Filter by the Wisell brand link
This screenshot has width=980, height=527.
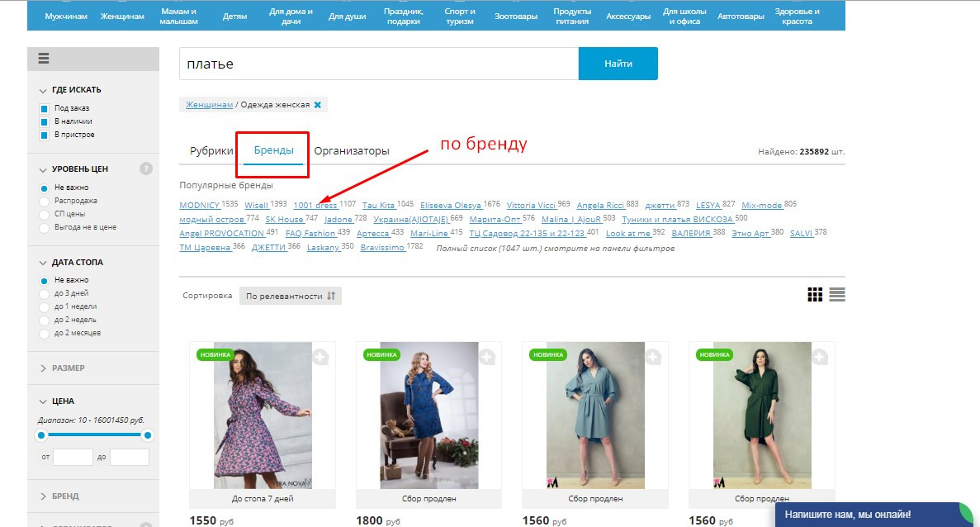point(256,206)
